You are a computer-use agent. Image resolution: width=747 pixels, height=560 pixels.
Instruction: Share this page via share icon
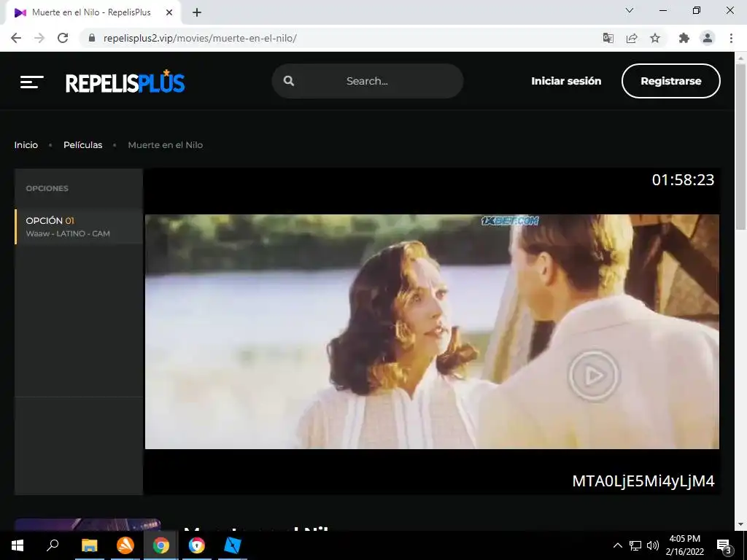coord(632,38)
